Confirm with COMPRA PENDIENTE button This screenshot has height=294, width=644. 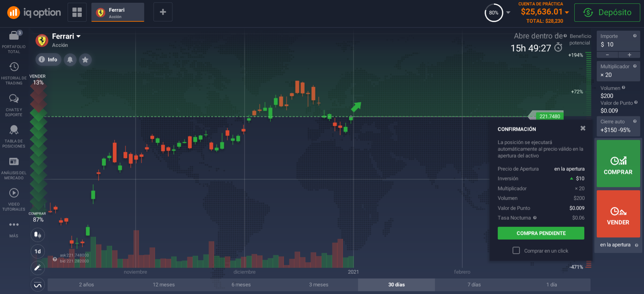click(x=541, y=233)
